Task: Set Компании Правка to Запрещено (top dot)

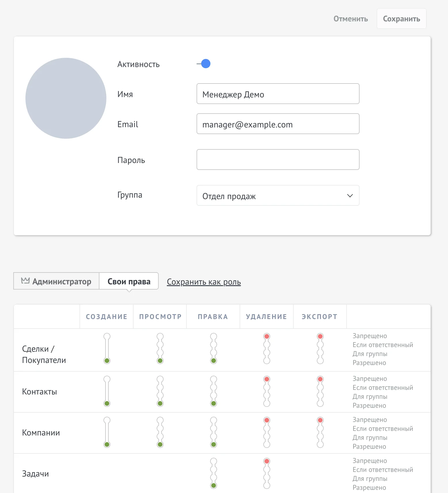Action: click(x=214, y=420)
